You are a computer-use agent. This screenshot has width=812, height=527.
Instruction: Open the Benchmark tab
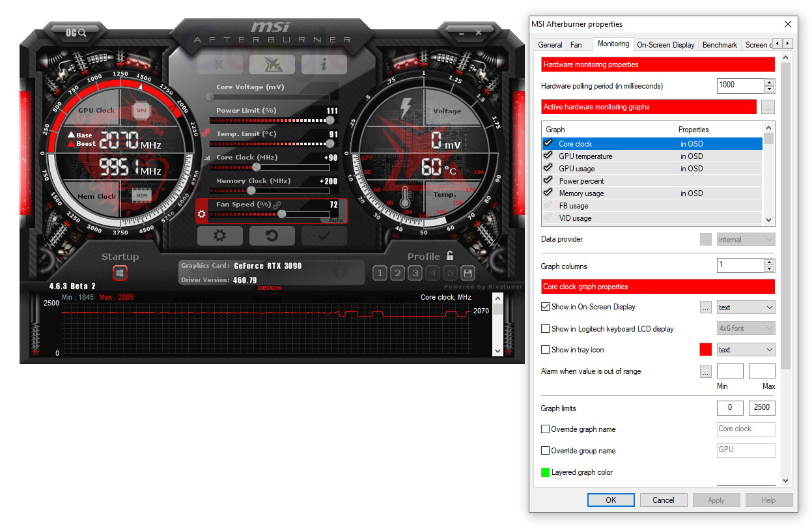[x=720, y=45]
